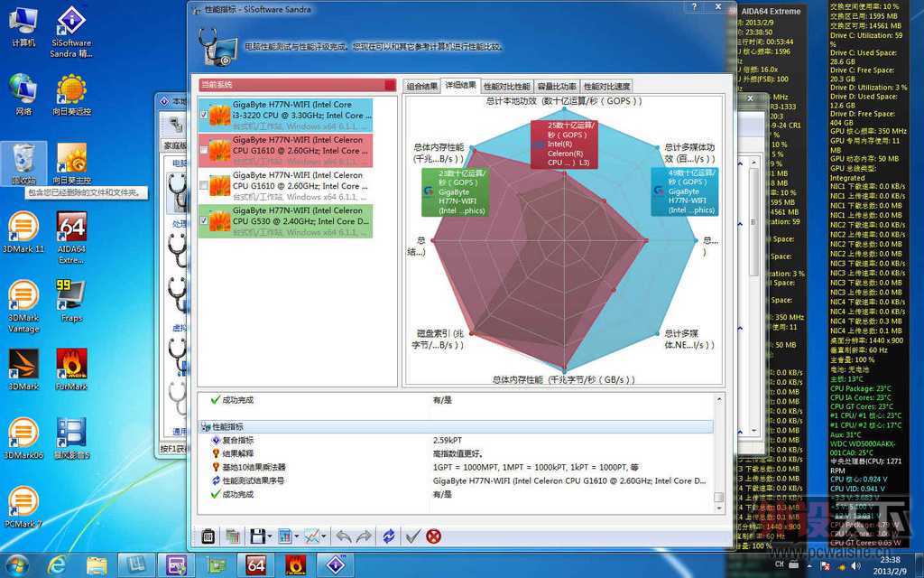Toggle checkbox for Core i3-3220 system
Viewport: 924px width, 578px height.
204,115
